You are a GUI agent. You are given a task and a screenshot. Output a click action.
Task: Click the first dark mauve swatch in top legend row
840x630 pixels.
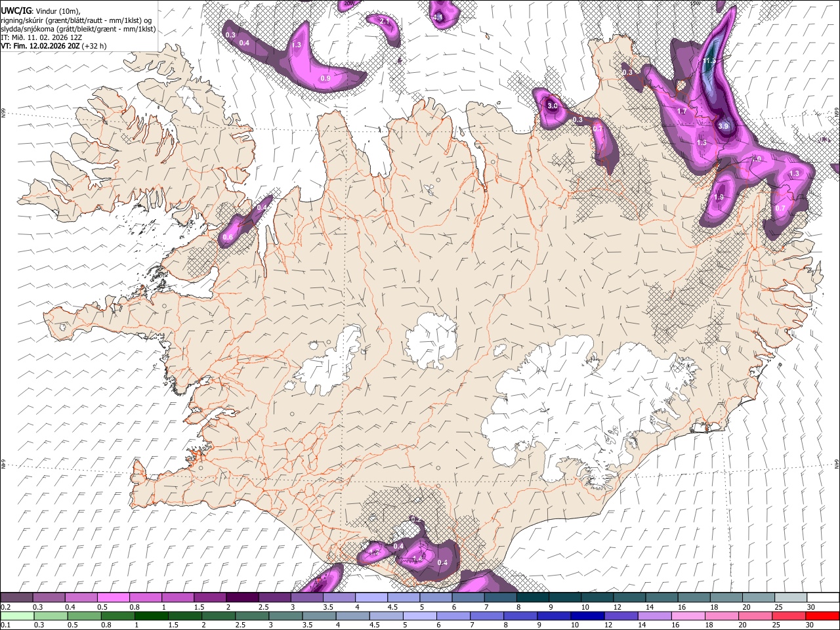tap(16, 598)
